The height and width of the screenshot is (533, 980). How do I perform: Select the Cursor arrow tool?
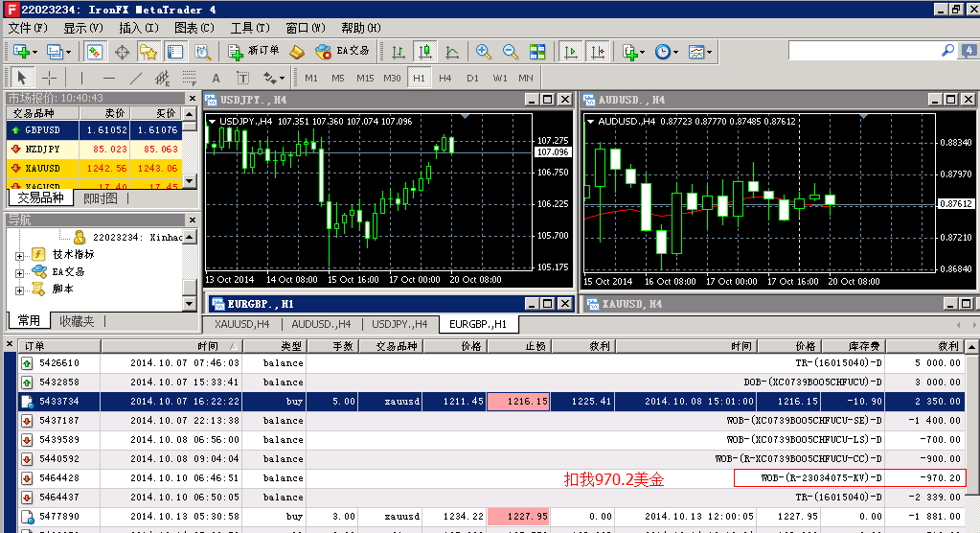click(22, 78)
